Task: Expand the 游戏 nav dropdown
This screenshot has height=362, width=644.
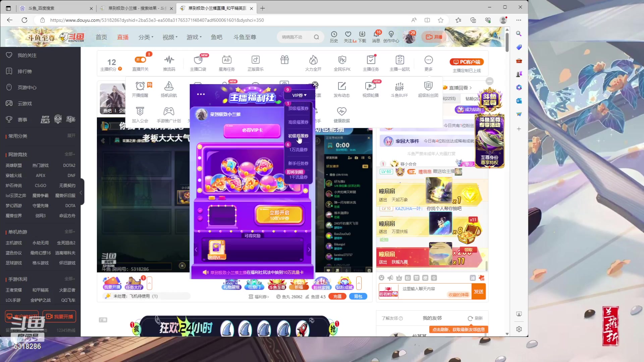Action: click(x=194, y=37)
